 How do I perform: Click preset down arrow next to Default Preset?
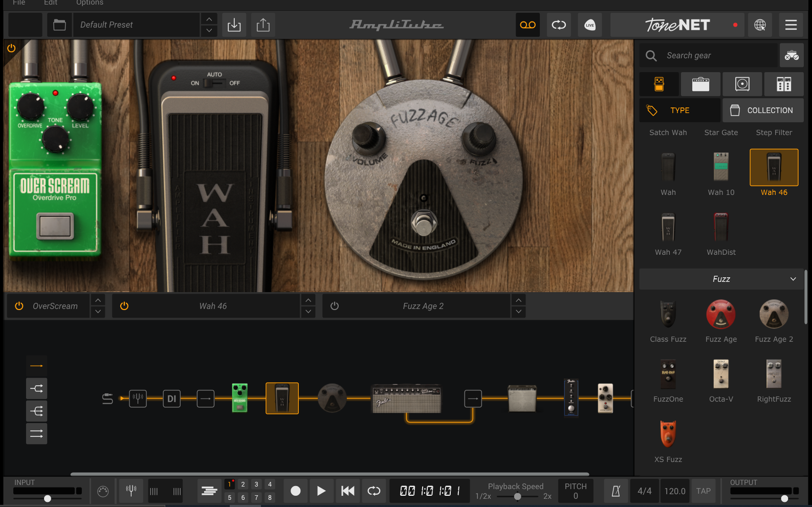tap(209, 31)
